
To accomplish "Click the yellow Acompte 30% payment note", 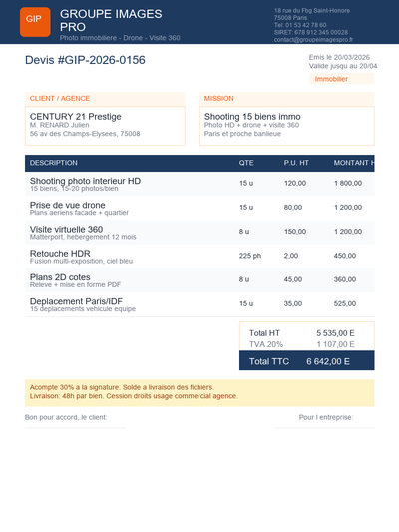I will (x=199, y=393).
